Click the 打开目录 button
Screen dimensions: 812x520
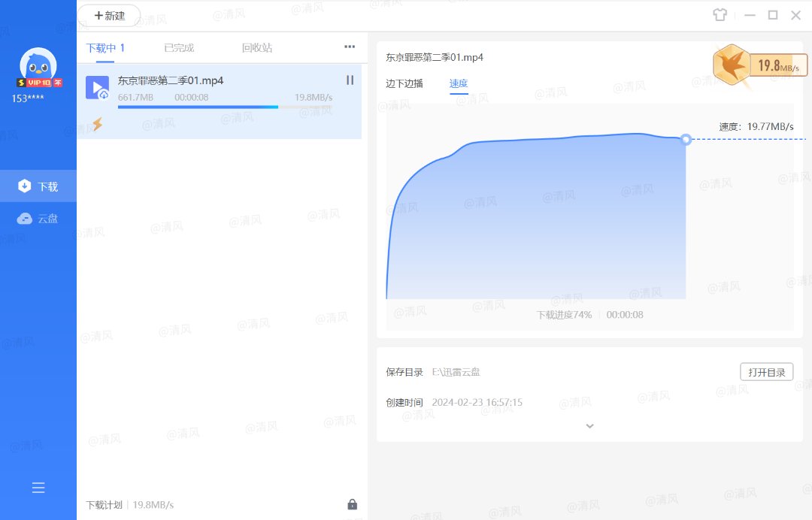click(766, 372)
